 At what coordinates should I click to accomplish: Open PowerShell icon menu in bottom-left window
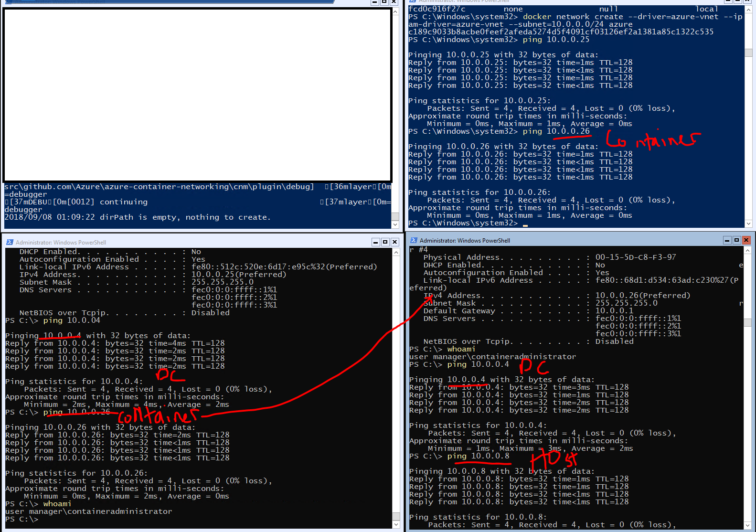pos(10,242)
